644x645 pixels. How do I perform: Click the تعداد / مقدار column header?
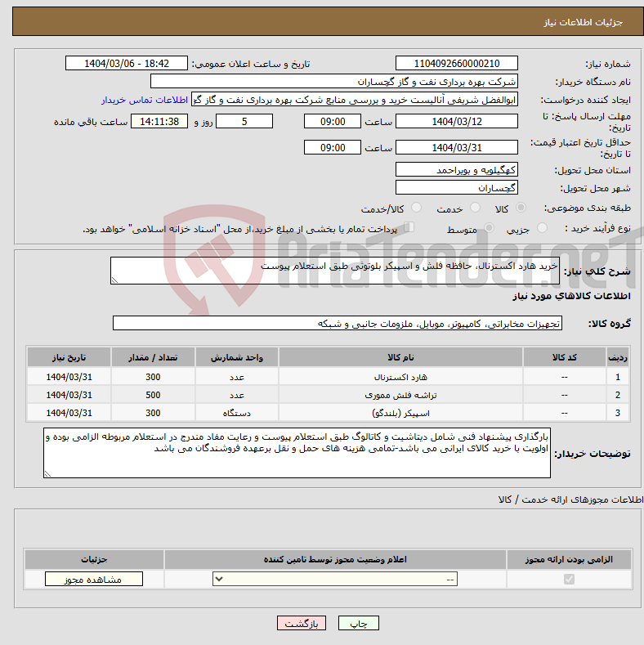point(153,357)
